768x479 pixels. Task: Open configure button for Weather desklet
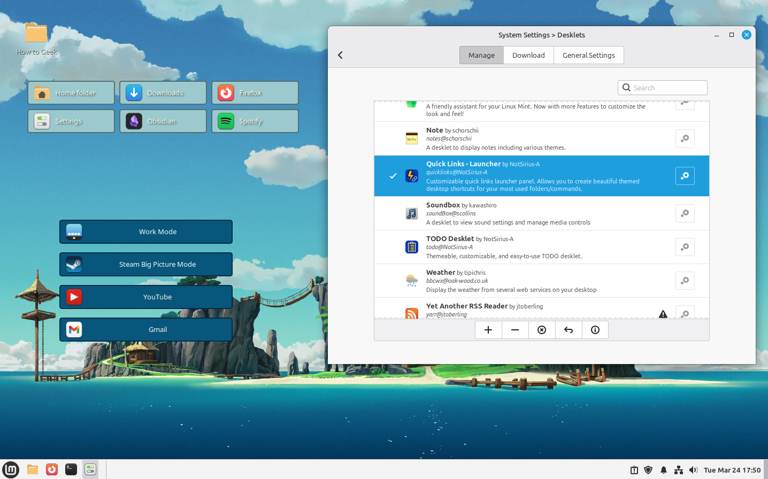(685, 281)
